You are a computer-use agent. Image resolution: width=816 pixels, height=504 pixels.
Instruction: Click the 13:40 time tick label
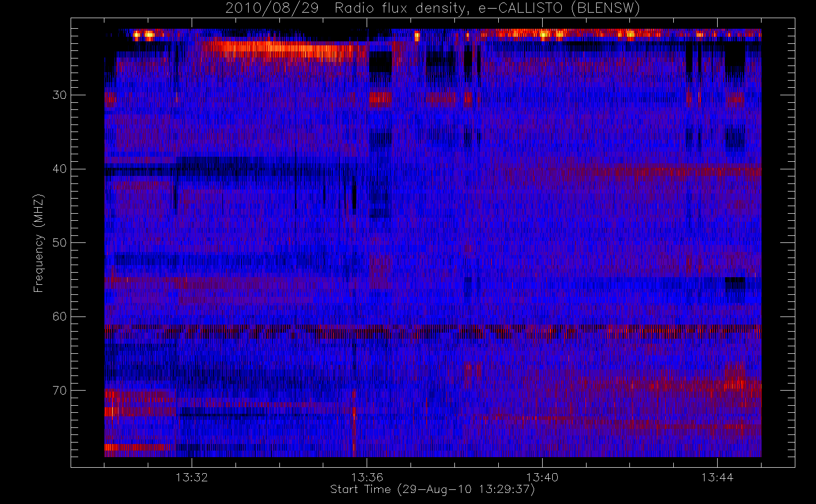coord(542,477)
